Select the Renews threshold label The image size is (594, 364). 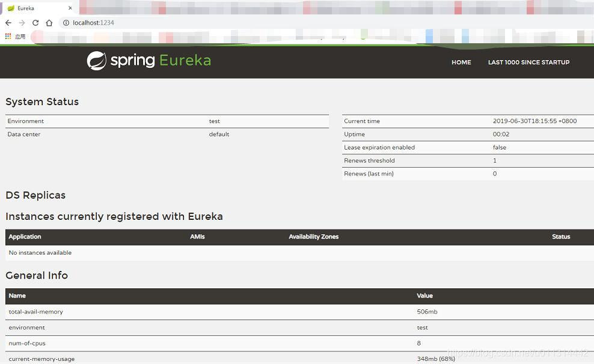pos(369,160)
